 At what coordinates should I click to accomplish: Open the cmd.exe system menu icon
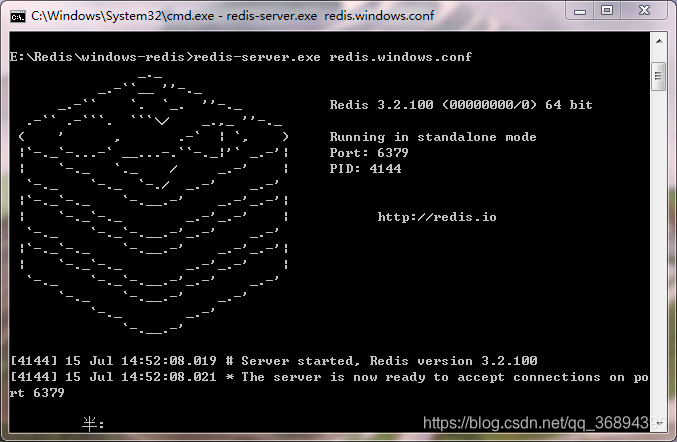pos(18,16)
